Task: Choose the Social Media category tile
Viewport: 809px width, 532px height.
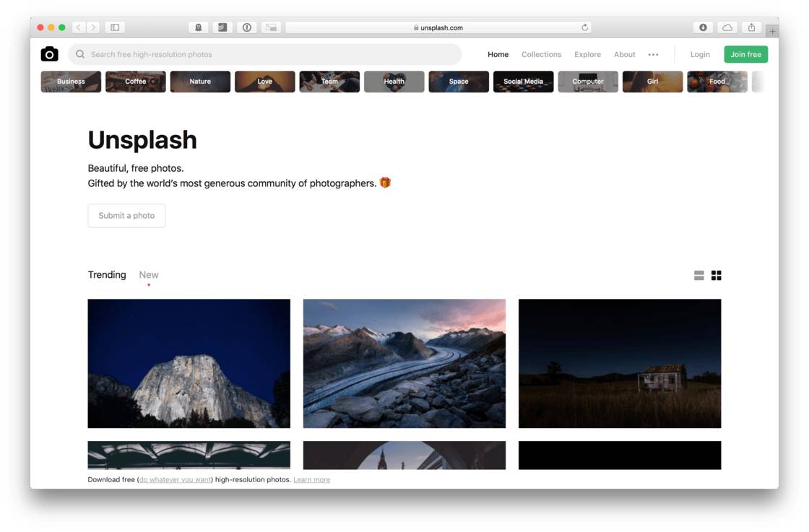Action: click(523, 82)
